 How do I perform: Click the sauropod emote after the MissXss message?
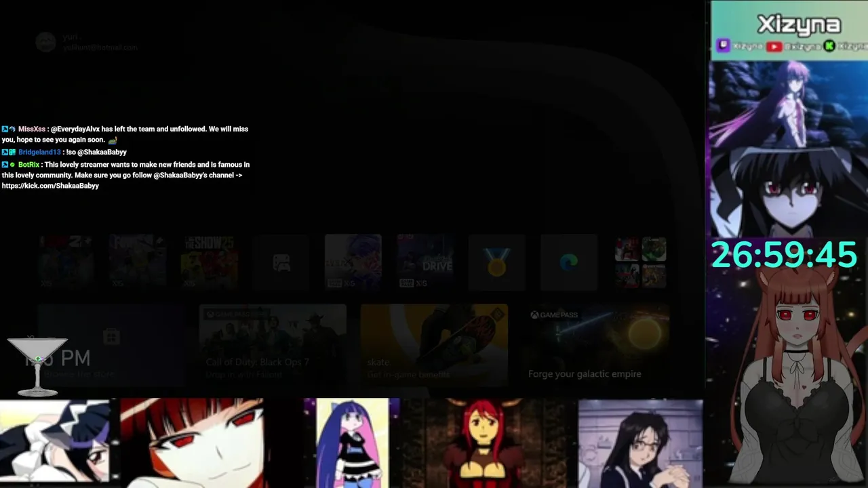pos(112,140)
